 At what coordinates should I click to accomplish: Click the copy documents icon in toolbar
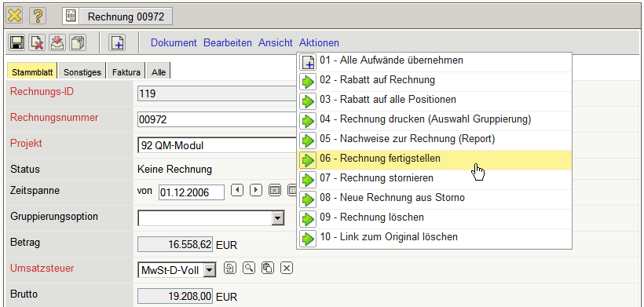coord(77,42)
